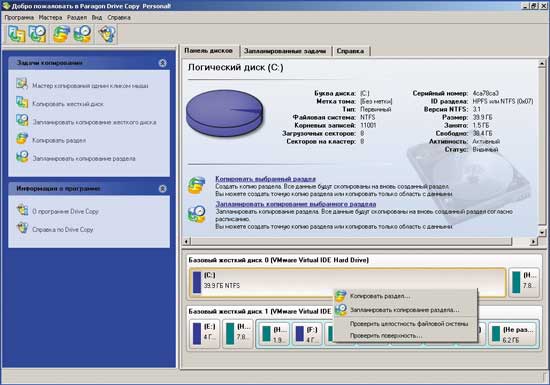
Task: Click the info panel scroll down arrow
Action: 542,232
